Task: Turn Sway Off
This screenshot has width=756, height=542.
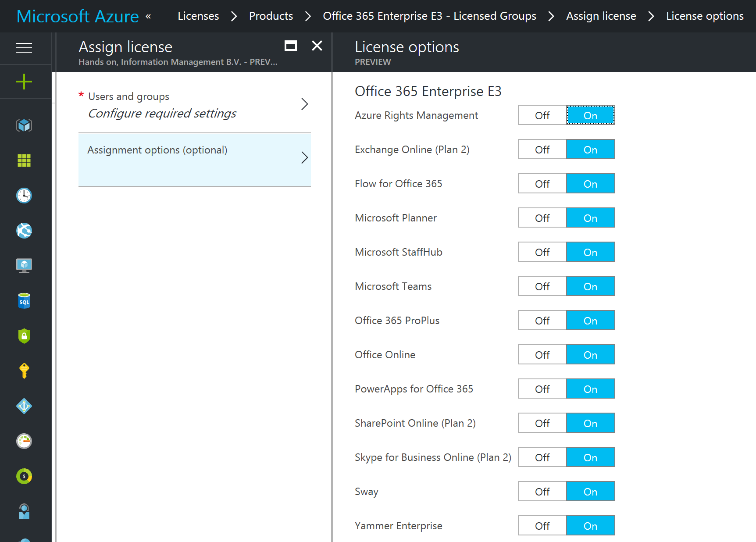Action: 542,492
